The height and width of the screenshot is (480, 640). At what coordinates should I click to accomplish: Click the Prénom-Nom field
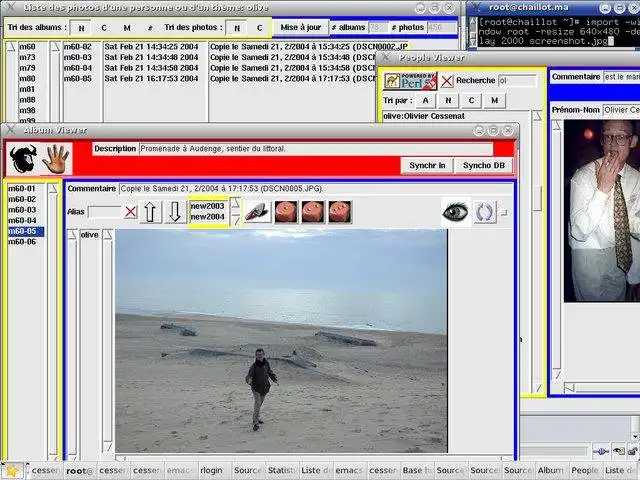[621, 110]
